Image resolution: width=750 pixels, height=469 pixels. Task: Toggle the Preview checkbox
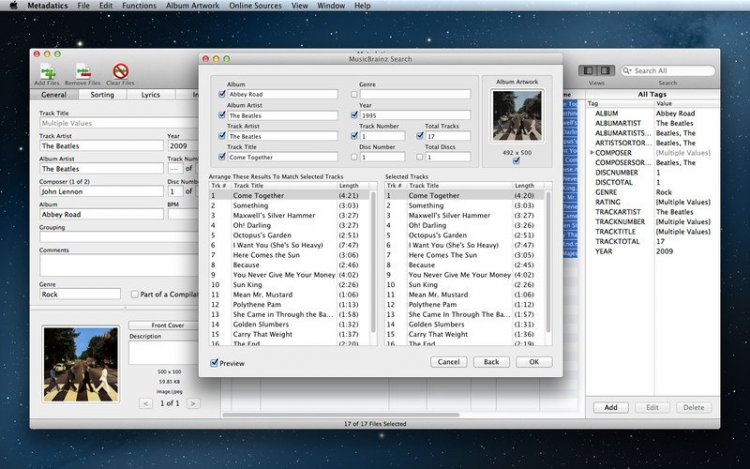pyautogui.click(x=215, y=363)
